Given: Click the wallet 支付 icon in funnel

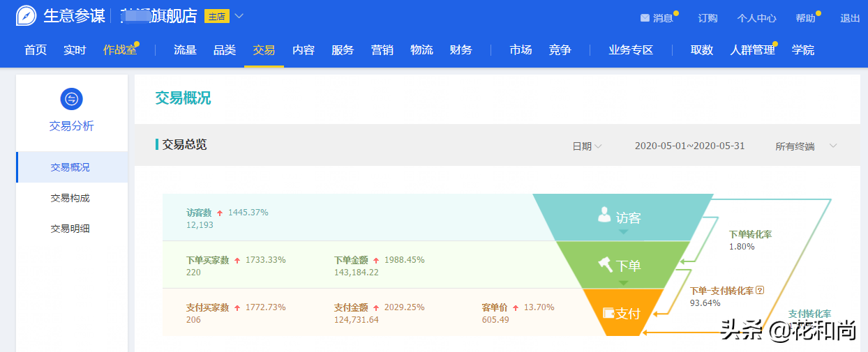Looking at the screenshot, I should 608,313.
